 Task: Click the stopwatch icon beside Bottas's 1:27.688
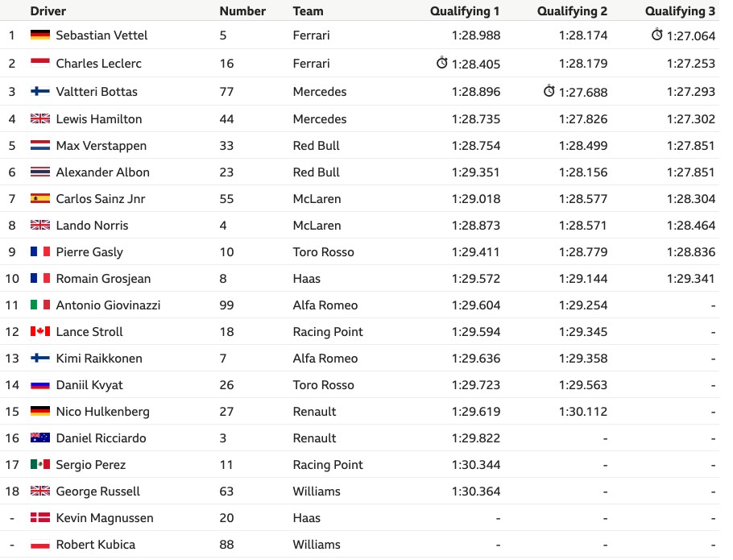[549, 91]
